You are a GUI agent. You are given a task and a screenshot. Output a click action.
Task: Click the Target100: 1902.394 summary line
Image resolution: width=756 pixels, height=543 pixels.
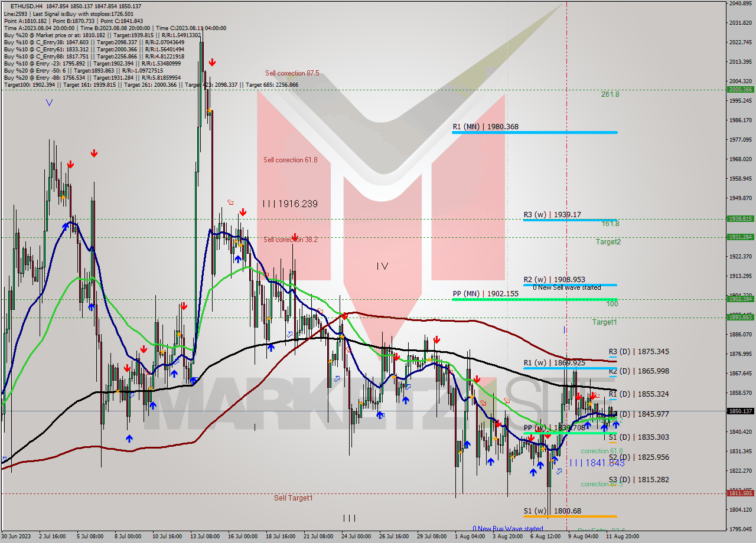[x=151, y=85]
